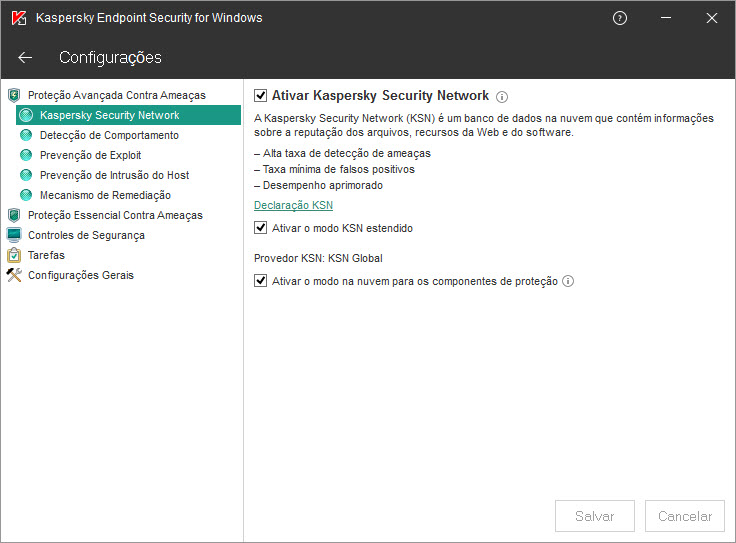Click the 'Taxa mínima de falsos positivos' line
The width and height of the screenshot is (736, 543).
click(x=334, y=169)
